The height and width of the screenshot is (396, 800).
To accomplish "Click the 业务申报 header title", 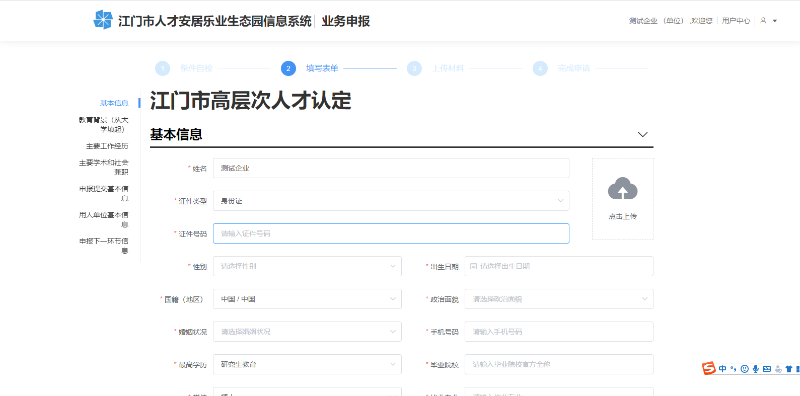I will click(x=345, y=21).
